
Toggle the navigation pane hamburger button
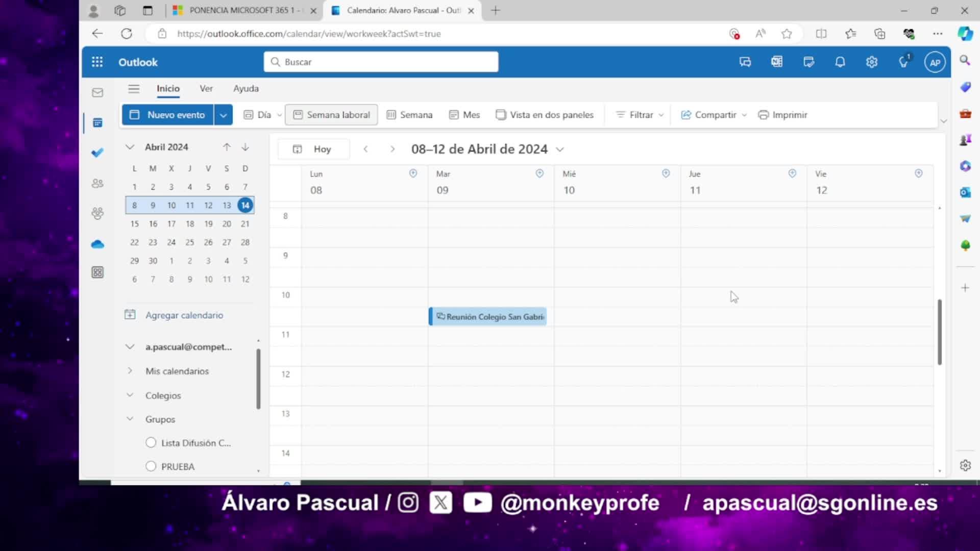point(134,89)
